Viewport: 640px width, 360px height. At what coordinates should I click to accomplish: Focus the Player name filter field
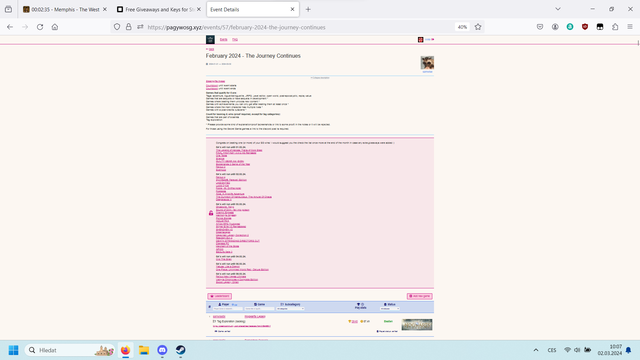(228, 309)
